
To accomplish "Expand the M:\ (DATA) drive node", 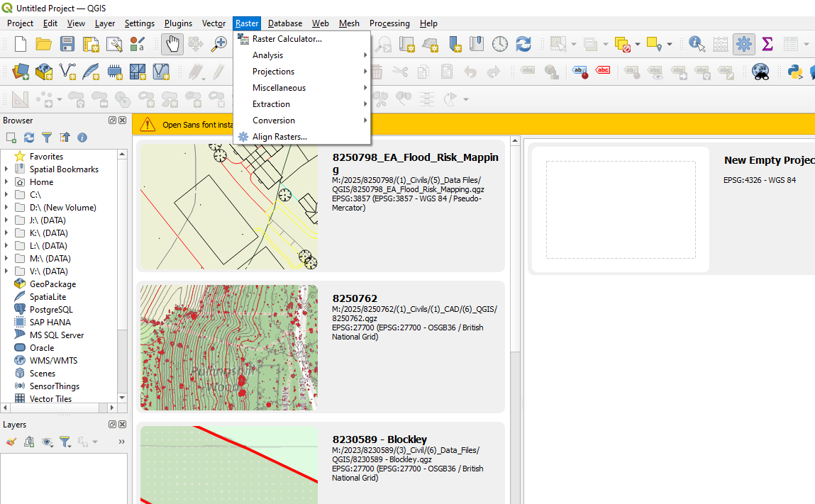I will 6,259.
